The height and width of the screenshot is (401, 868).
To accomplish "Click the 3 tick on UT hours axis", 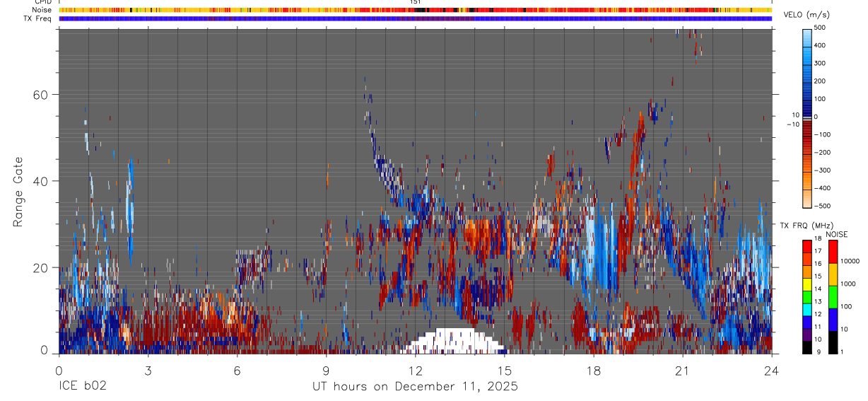I will tap(148, 370).
